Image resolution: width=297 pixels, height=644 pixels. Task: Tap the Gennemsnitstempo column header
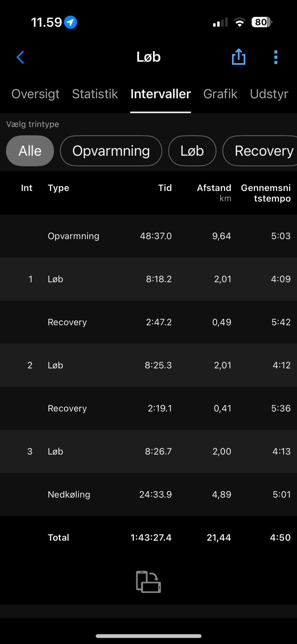pos(266,193)
